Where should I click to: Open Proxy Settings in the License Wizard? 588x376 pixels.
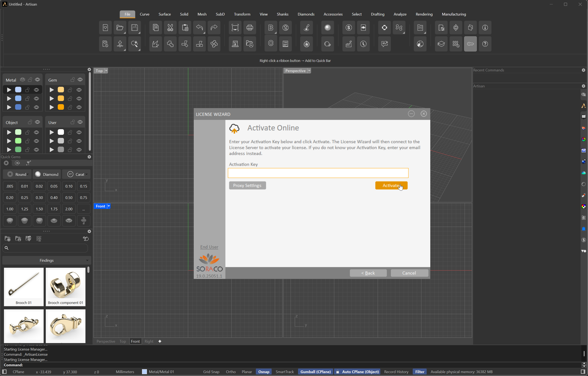[247, 186]
